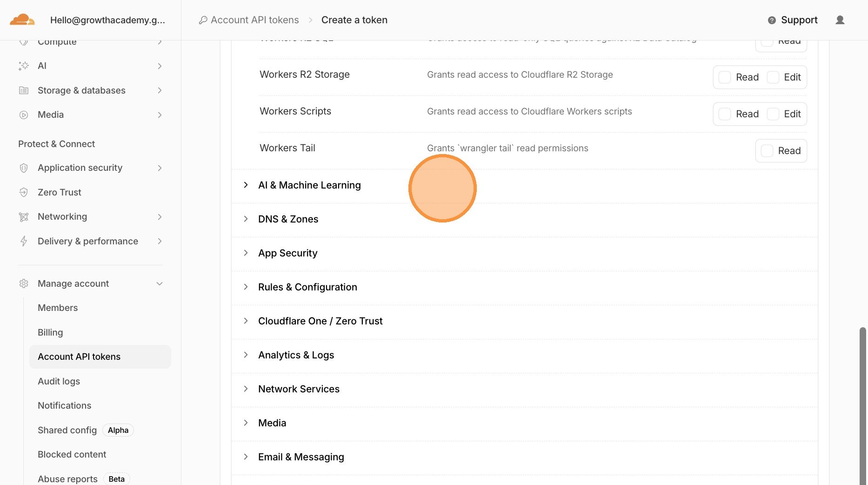The image size is (868, 485).
Task: Click the Application security shield icon
Action: point(24,168)
